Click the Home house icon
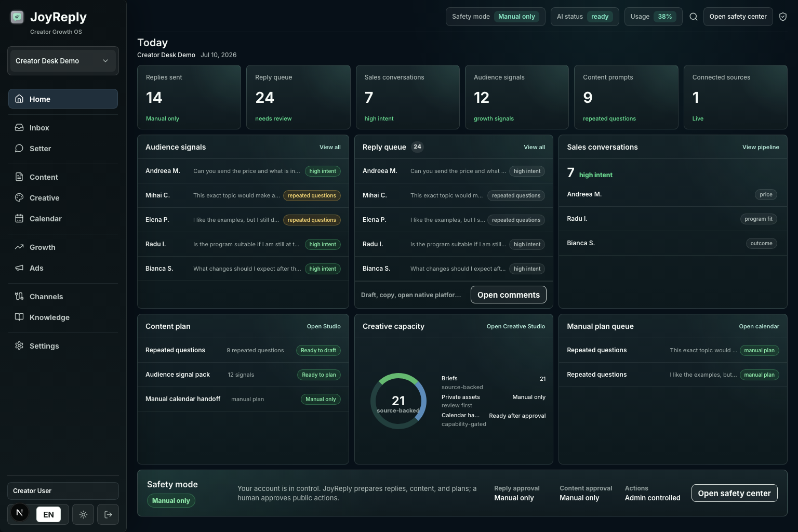Image resolution: width=798 pixels, height=532 pixels. pyautogui.click(x=19, y=99)
